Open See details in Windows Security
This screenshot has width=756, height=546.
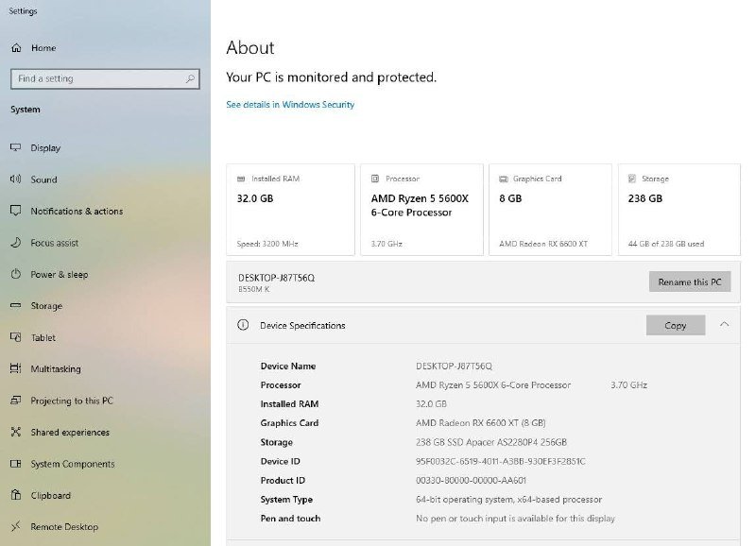(x=290, y=105)
